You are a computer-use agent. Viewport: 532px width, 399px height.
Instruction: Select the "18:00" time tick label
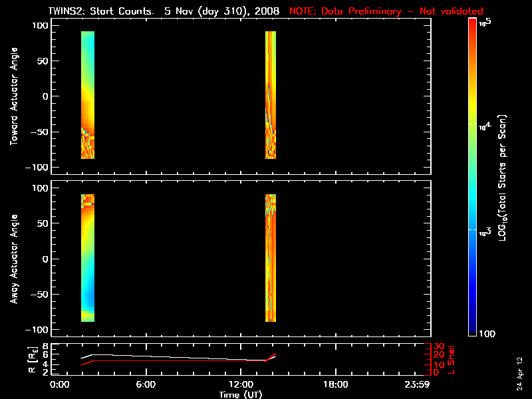[335, 385]
